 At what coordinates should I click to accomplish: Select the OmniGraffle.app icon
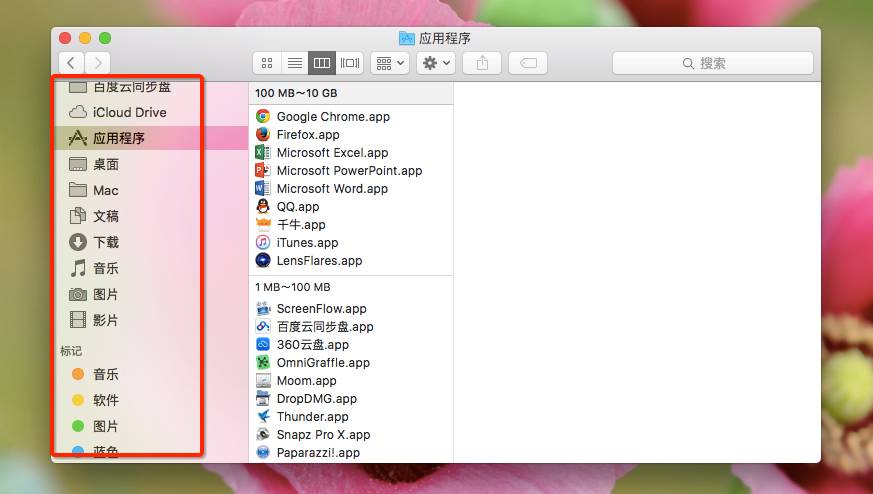(263, 363)
